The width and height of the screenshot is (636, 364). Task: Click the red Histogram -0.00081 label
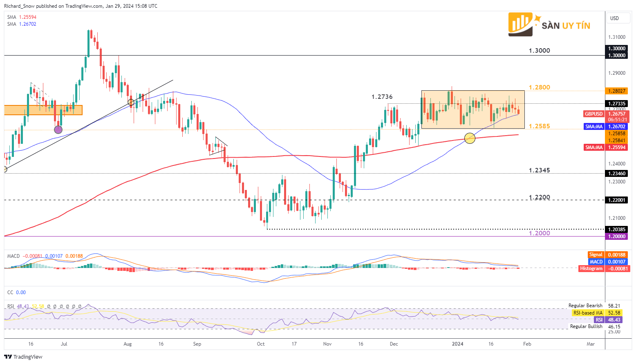[605, 268]
